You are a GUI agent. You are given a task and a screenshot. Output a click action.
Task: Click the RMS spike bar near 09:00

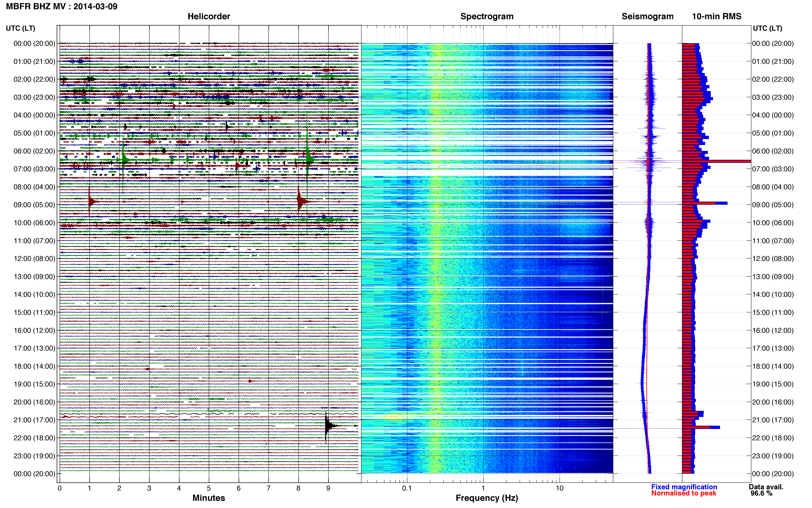705,203
